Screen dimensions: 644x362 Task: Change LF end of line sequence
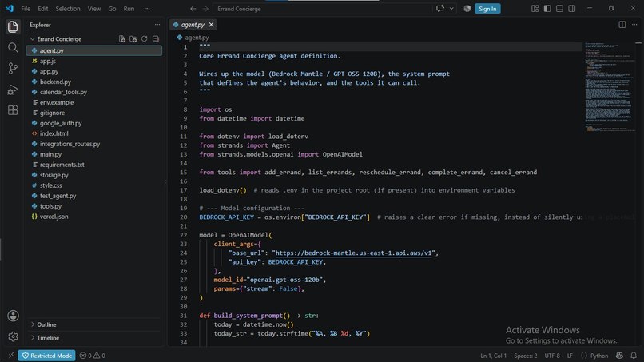(x=570, y=356)
